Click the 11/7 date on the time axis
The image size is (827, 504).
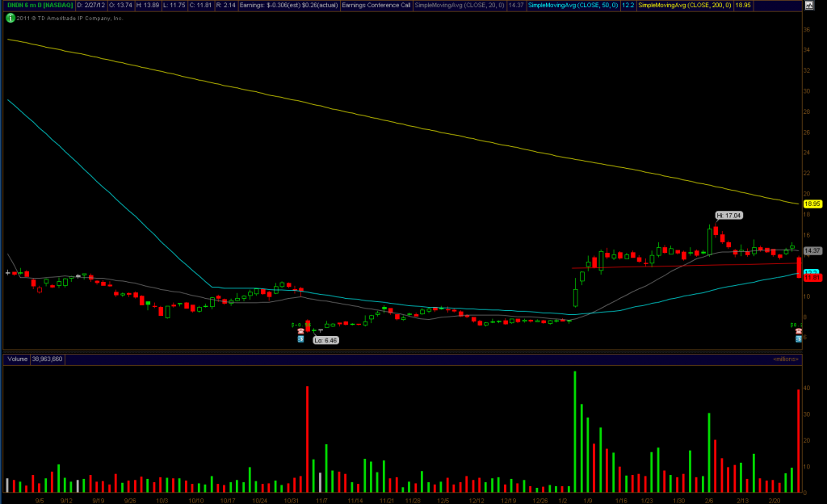321,500
